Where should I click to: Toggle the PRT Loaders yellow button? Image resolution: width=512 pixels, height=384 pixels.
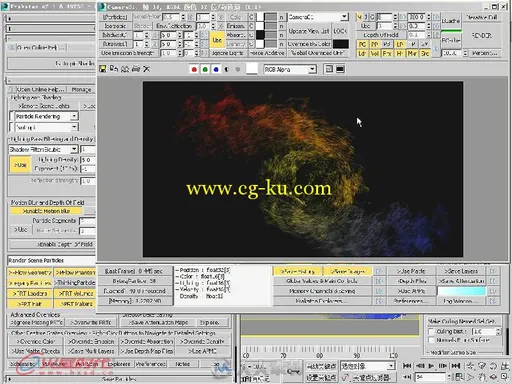(x=30, y=294)
